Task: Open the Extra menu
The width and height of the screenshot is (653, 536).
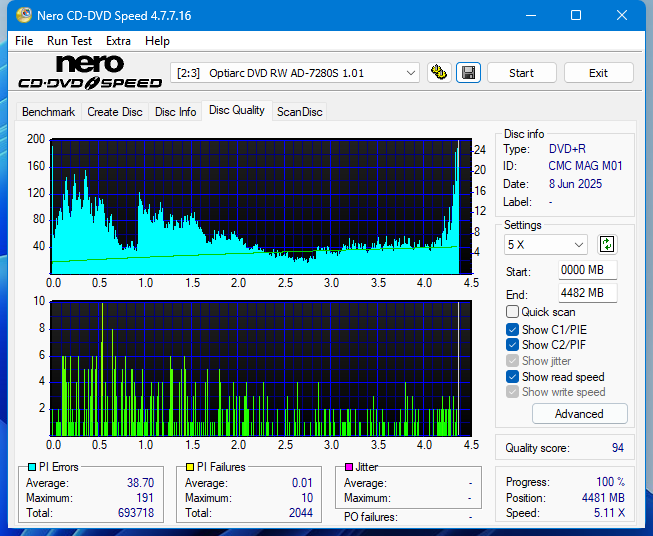Action: click(118, 41)
